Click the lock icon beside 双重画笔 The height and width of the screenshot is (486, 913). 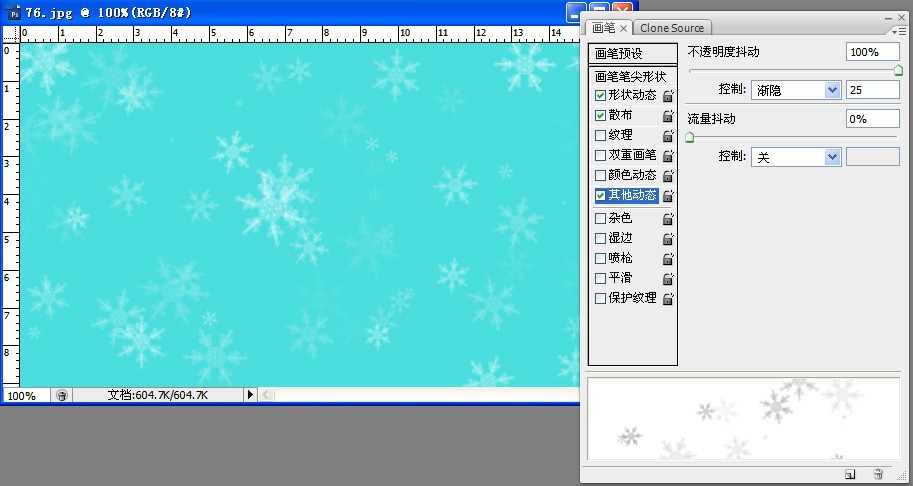(668, 155)
